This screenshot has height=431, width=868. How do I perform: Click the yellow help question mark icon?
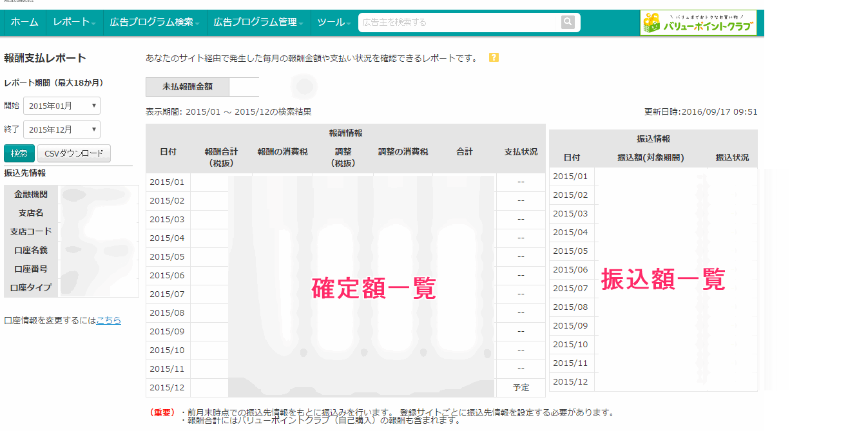click(x=494, y=58)
